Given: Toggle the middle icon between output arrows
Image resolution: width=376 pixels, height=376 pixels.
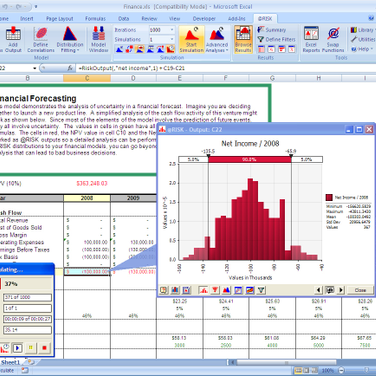Looking at the screenshot, I should (329, 290).
